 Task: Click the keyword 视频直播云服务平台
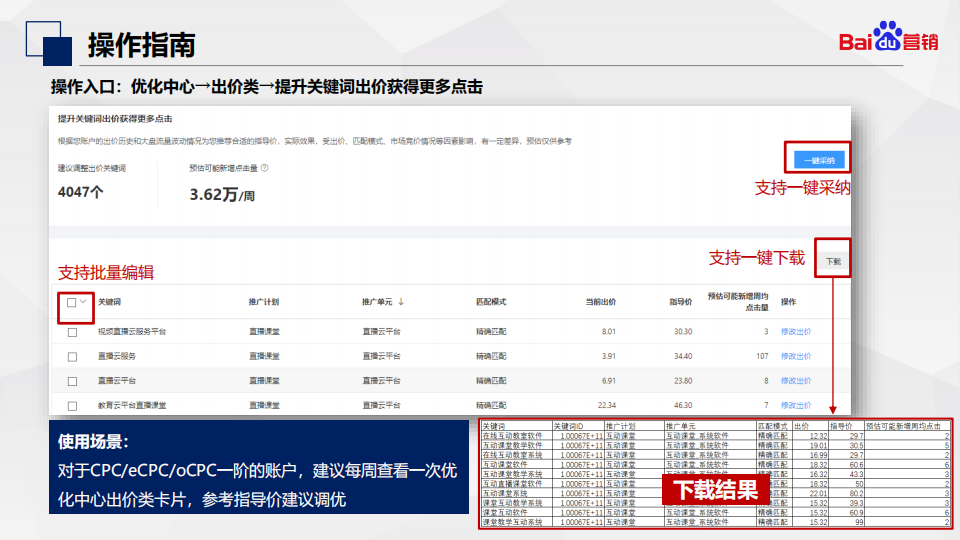tap(132, 331)
